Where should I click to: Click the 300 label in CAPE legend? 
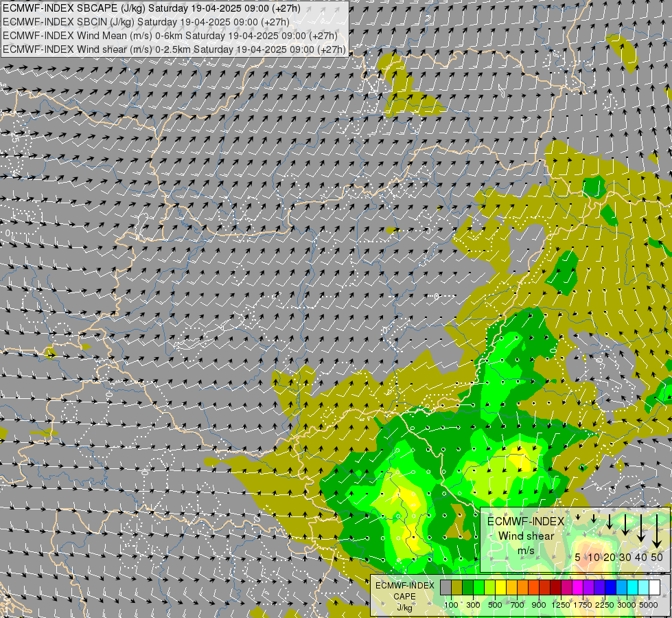click(x=473, y=605)
